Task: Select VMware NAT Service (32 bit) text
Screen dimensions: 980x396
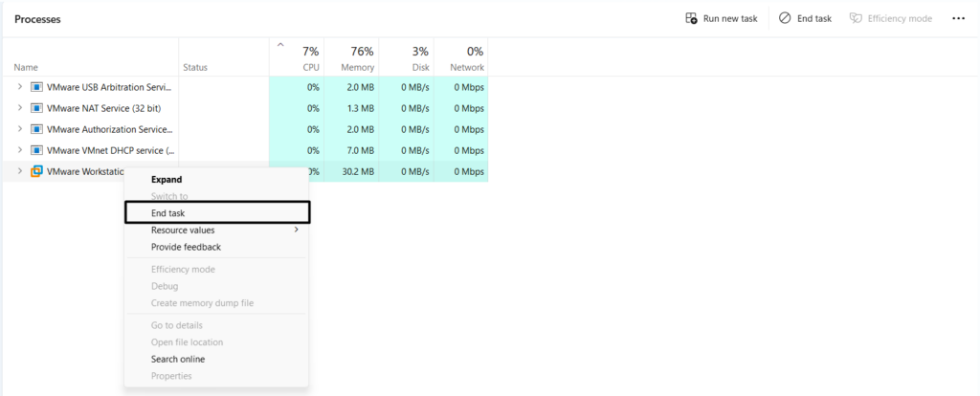Action: [x=103, y=108]
